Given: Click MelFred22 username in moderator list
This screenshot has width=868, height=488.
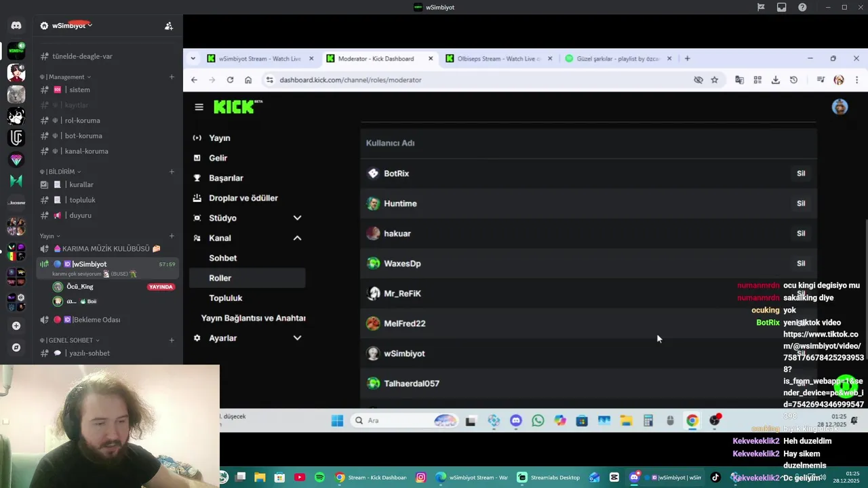Looking at the screenshot, I should 405,323.
